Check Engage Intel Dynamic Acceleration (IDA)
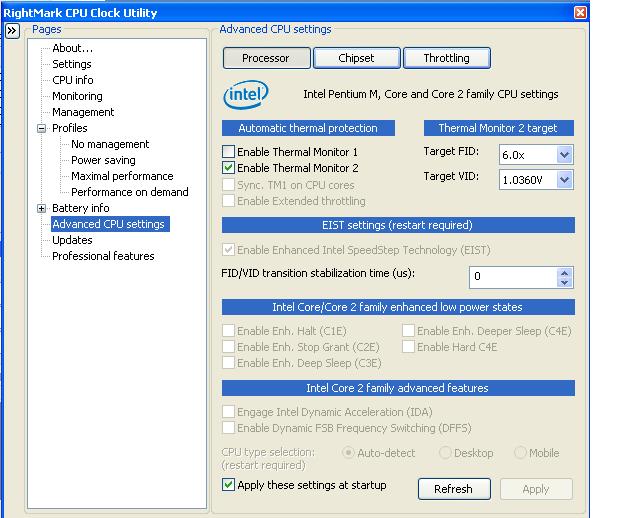The image size is (640, 518). pyautogui.click(x=228, y=411)
